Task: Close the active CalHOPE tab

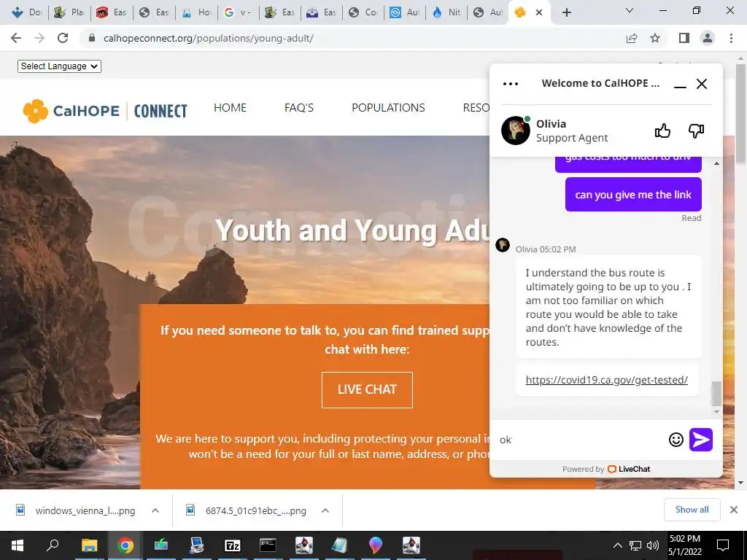Action: tap(539, 12)
